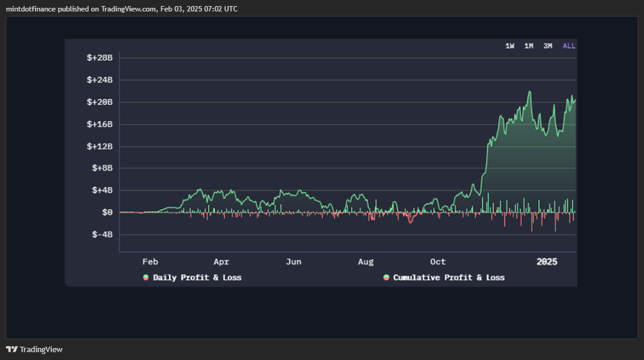Click the highest peak of cumulative line
This screenshot has width=644, height=360.
click(x=530, y=92)
